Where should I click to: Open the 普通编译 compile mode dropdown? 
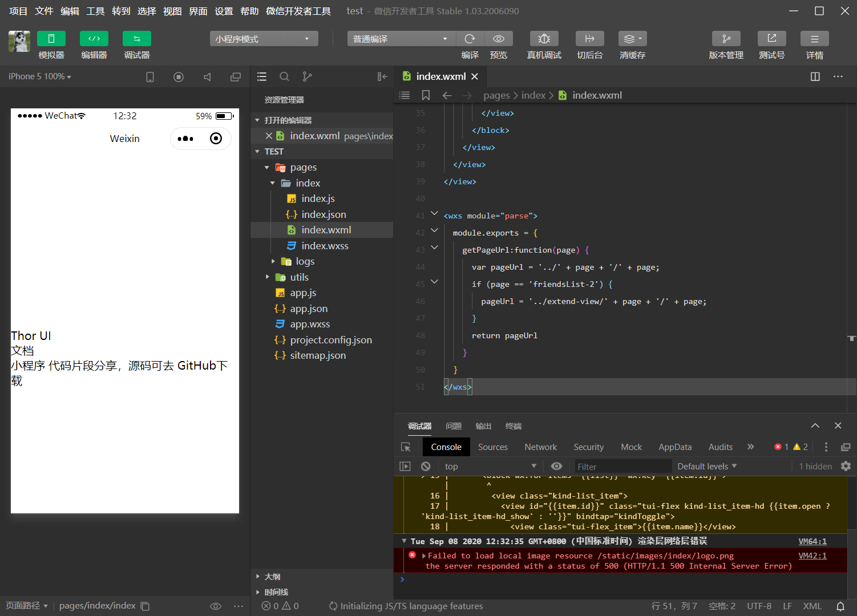(x=401, y=39)
